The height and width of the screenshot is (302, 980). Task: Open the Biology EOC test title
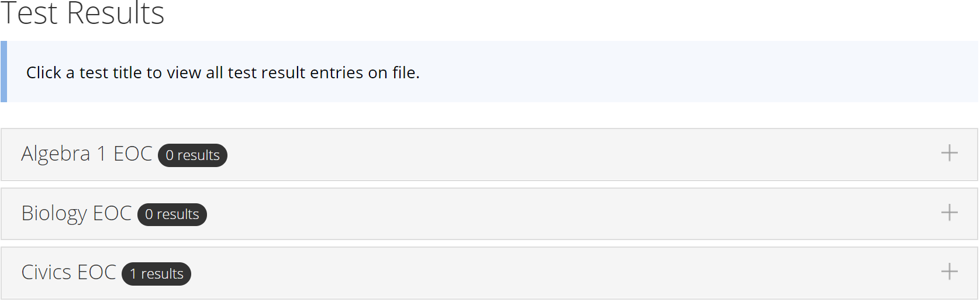(x=77, y=213)
